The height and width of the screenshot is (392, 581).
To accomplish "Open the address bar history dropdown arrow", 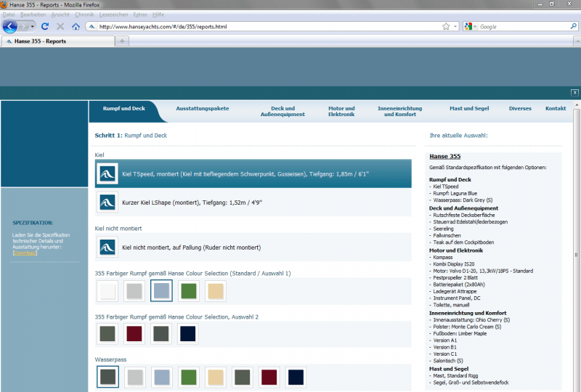I will pyautogui.click(x=455, y=27).
